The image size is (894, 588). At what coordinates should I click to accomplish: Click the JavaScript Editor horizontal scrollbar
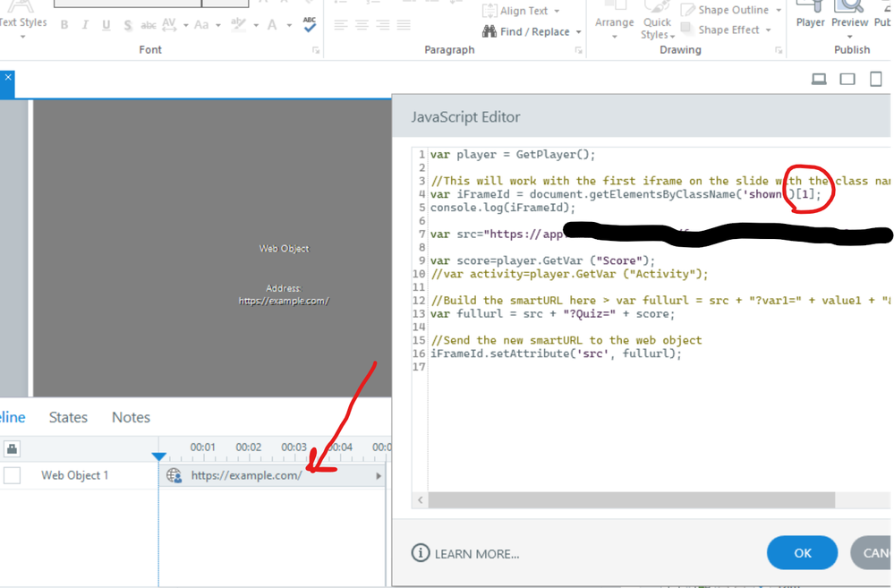point(626,499)
